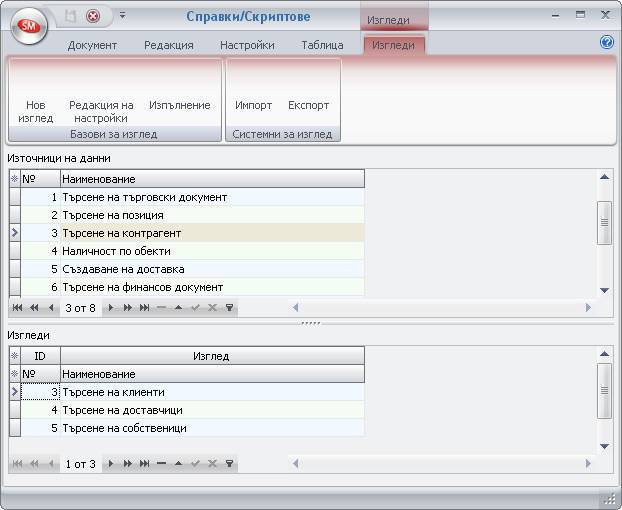This screenshot has width=622, height=510.
Task: Go to next record in data sources navigator
Action: [111, 307]
